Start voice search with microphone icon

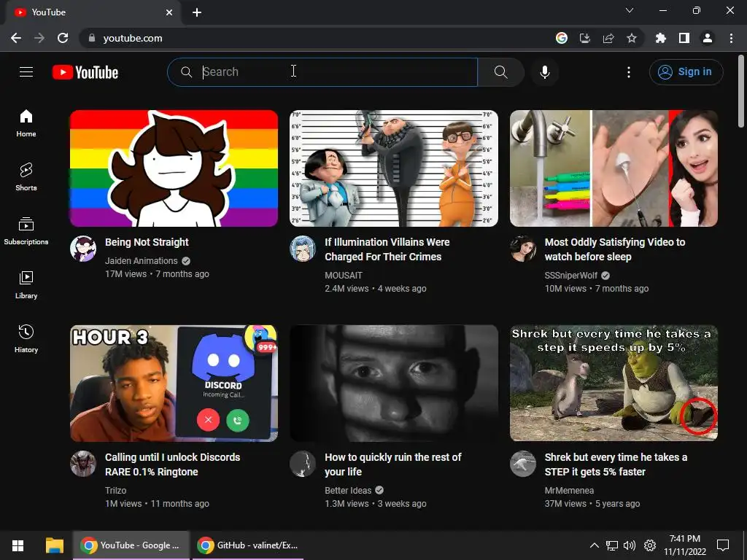click(x=544, y=72)
